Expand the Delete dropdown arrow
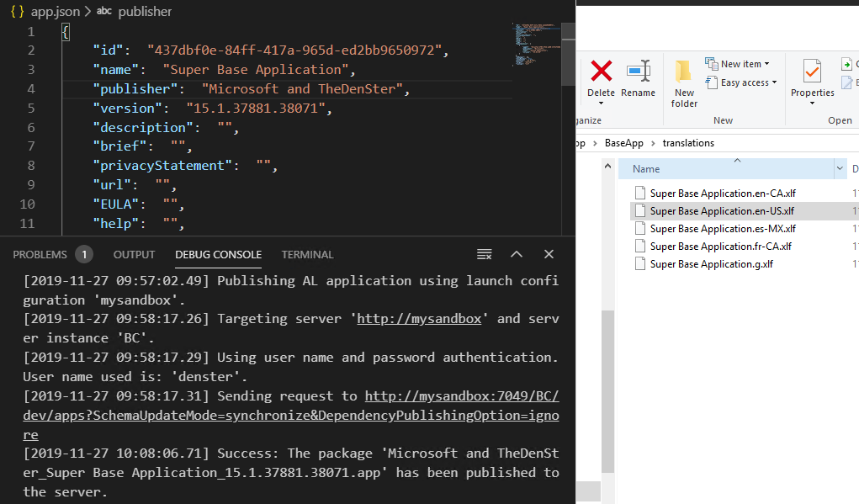 [601, 103]
